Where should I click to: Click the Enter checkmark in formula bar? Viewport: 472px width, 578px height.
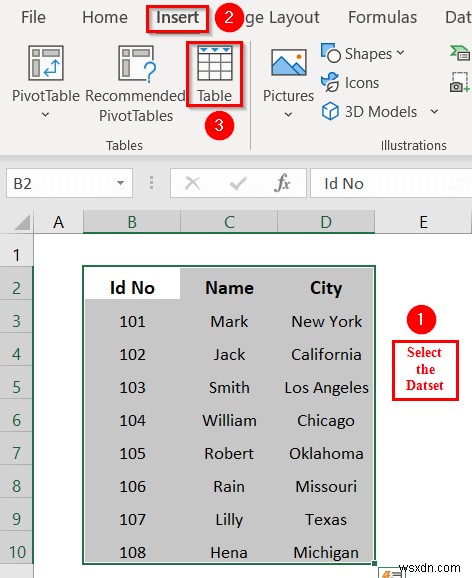237,183
